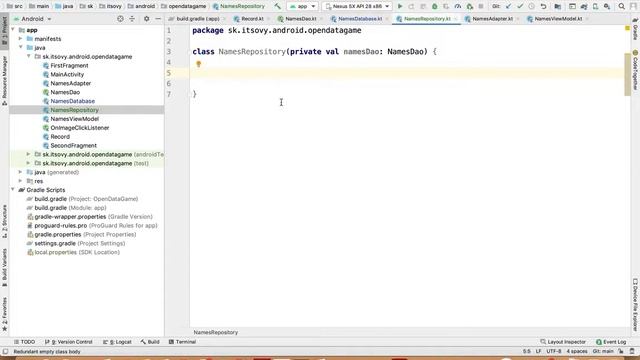Switch to the Record.kt tab
This screenshot has width=640, height=360.
252,19
